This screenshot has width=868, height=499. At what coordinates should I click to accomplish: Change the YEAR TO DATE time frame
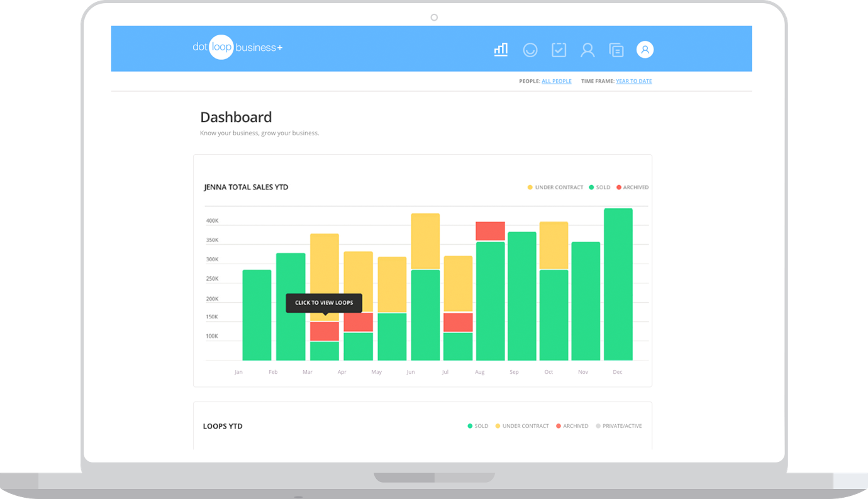(633, 81)
